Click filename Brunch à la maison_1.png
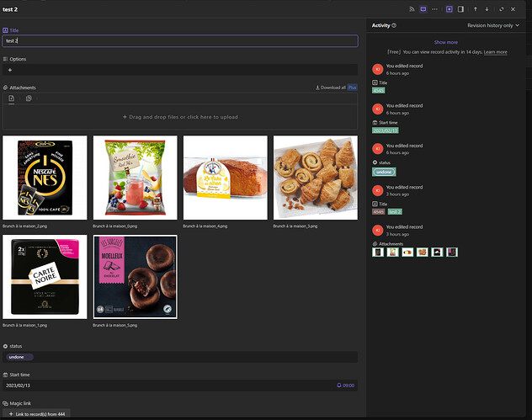Screen dimensions: 532x420 pyautogui.click(x=24, y=326)
